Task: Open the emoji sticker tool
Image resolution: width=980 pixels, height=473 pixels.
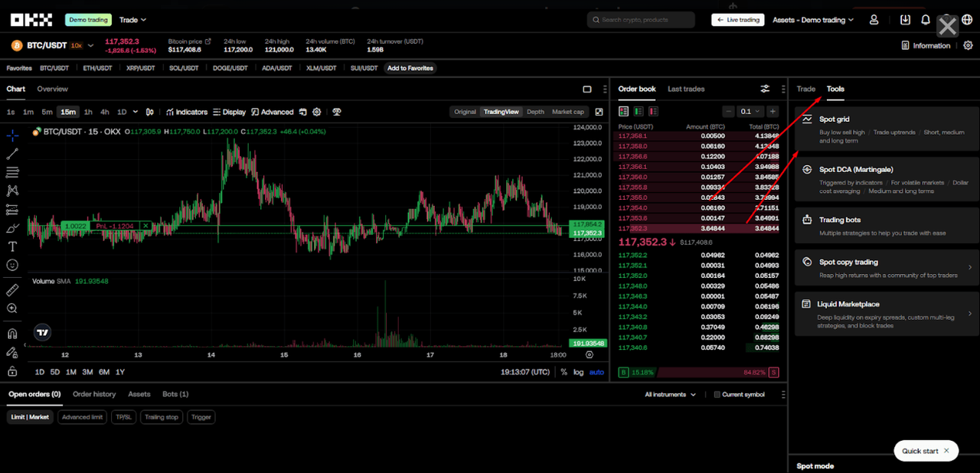Action: (x=12, y=265)
